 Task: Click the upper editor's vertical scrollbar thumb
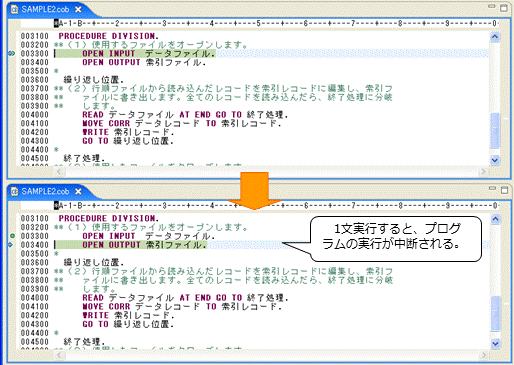tap(495, 131)
